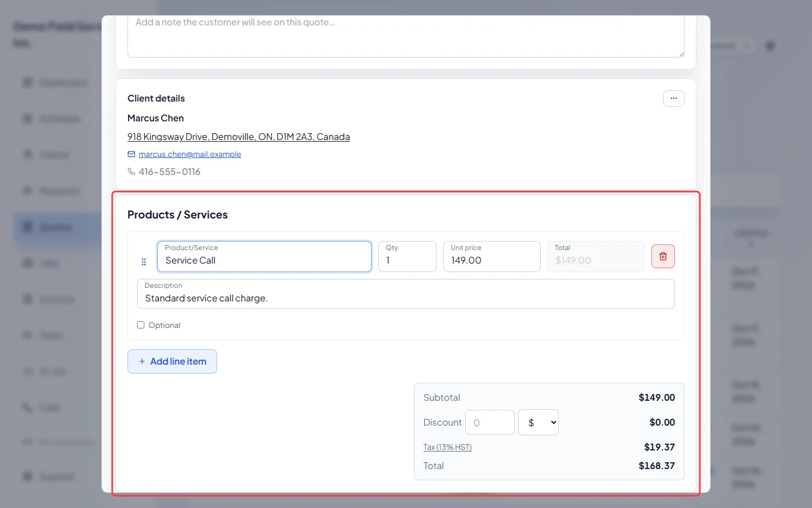Open the discount type dropdown

[x=539, y=422]
